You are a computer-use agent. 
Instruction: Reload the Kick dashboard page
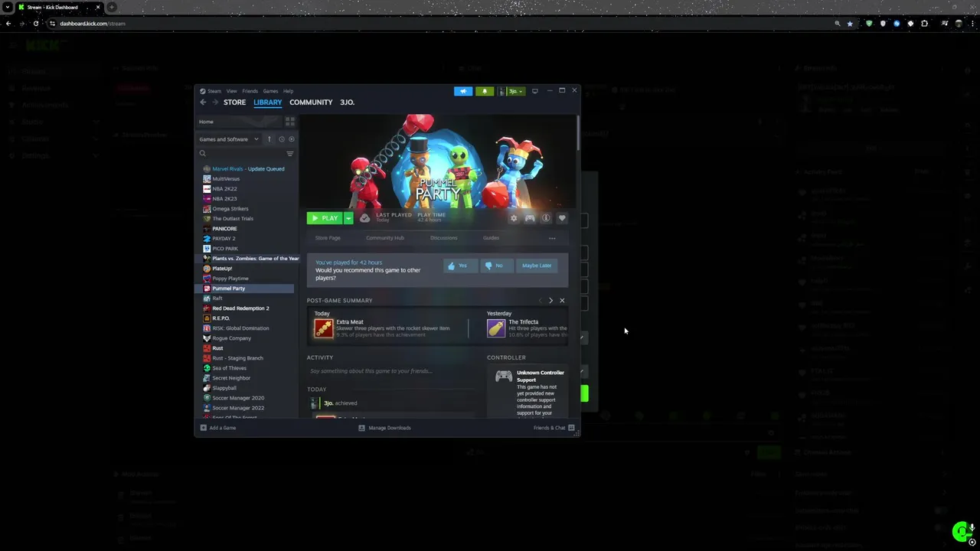[x=35, y=24]
